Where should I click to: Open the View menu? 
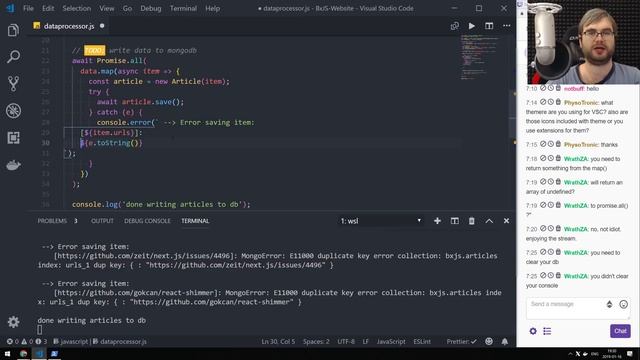point(107,8)
